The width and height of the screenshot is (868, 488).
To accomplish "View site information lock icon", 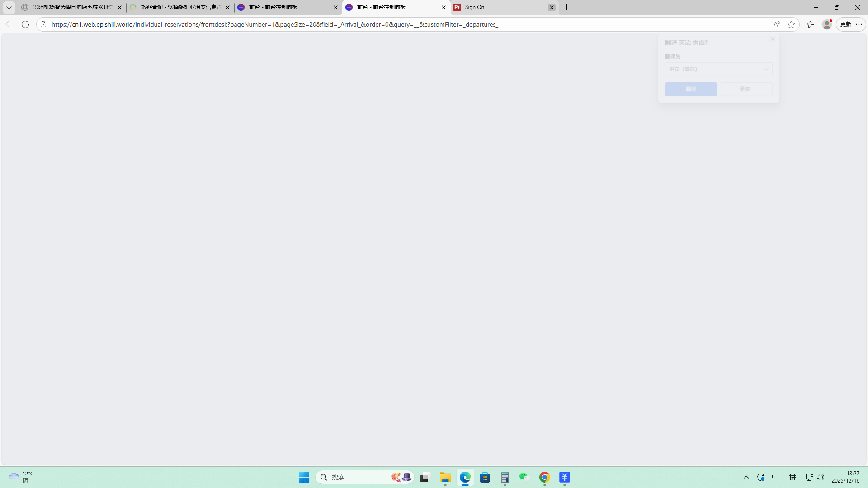I will click(43, 24).
